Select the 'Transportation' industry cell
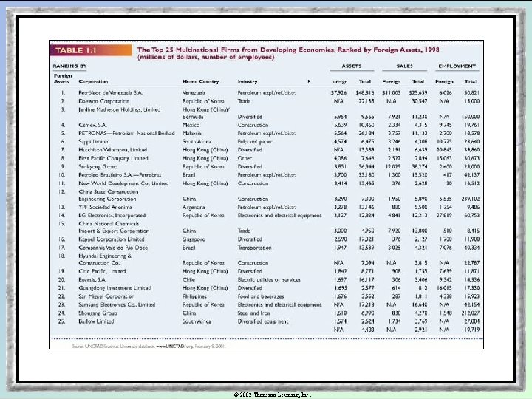This screenshot has width=532, height=399. (x=254, y=248)
